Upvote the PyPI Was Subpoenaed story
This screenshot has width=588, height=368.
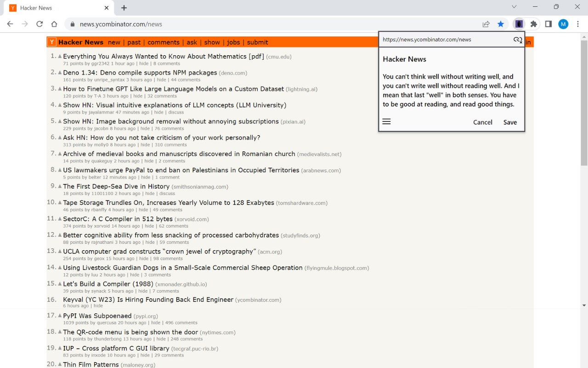point(60,316)
